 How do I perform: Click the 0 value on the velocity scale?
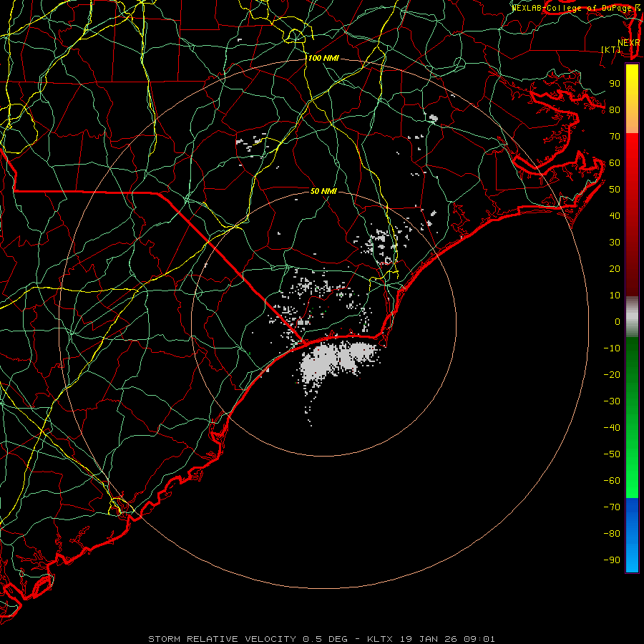[618, 322]
